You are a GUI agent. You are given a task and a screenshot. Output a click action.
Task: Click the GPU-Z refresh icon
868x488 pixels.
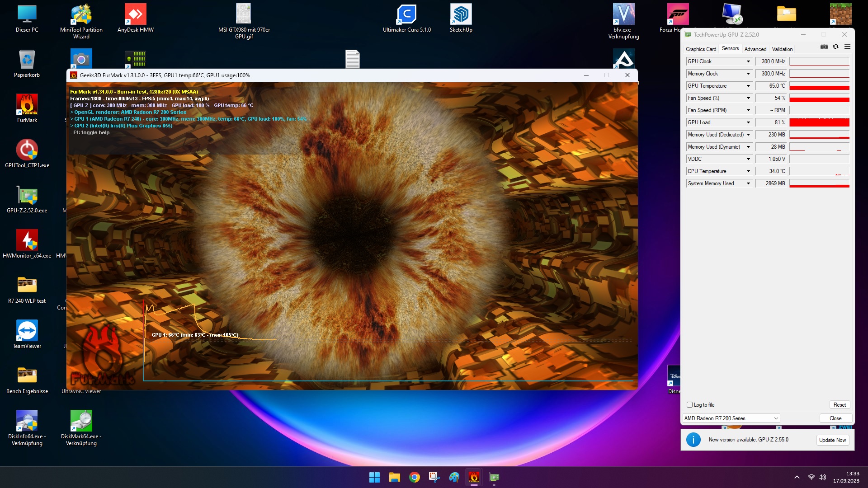tap(835, 47)
